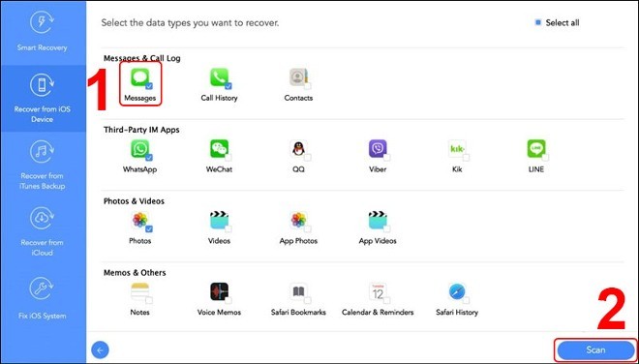Image resolution: width=639 pixels, height=364 pixels.
Task: Click the Viber icon
Action: (x=378, y=149)
